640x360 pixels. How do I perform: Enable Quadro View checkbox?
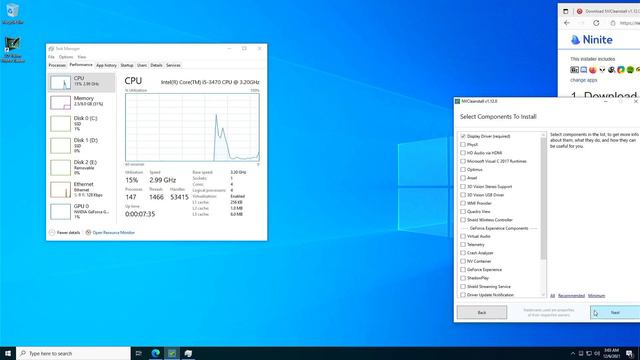click(463, 211)
